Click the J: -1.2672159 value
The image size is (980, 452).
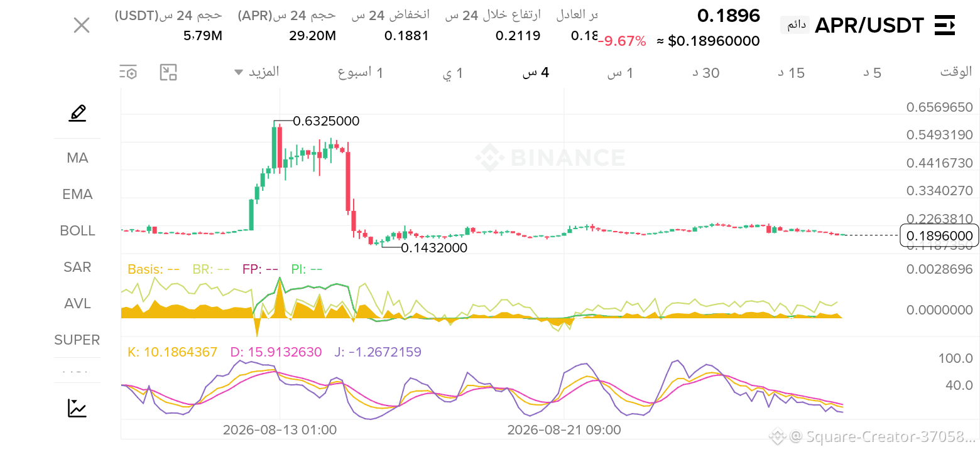click(x=378, y=352)
